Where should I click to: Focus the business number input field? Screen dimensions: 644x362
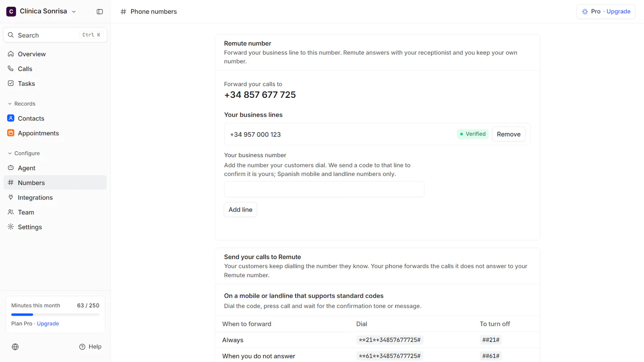click(x=324, y=189)
